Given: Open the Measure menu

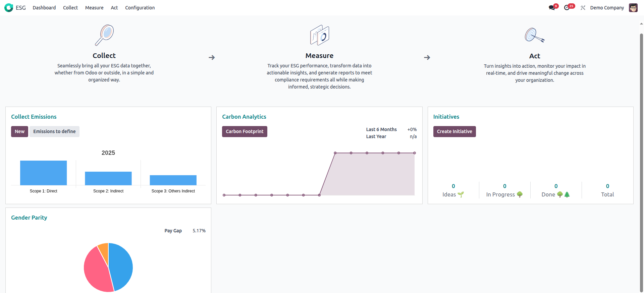Looking at the screenshot, I should point(94,8).
